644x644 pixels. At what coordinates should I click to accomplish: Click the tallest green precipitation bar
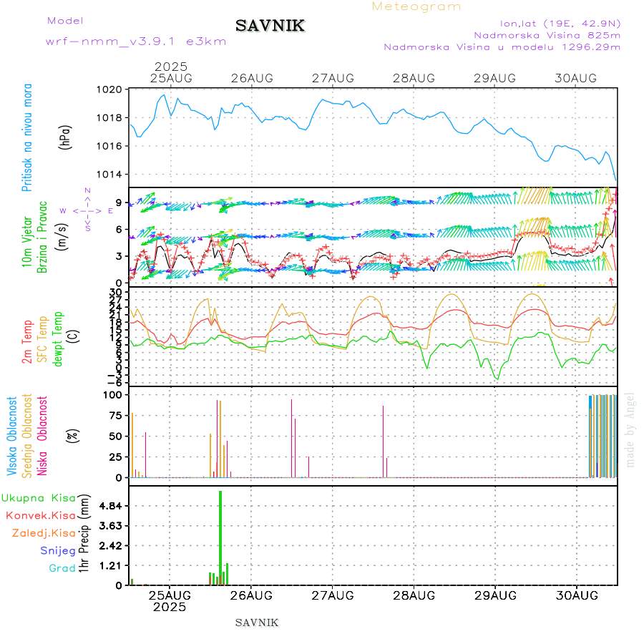point(220,537)
